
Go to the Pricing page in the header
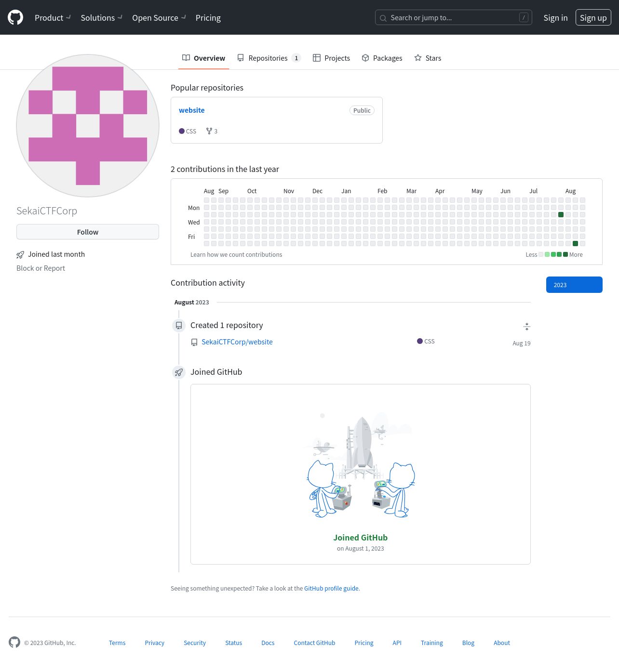coord(208,18)
